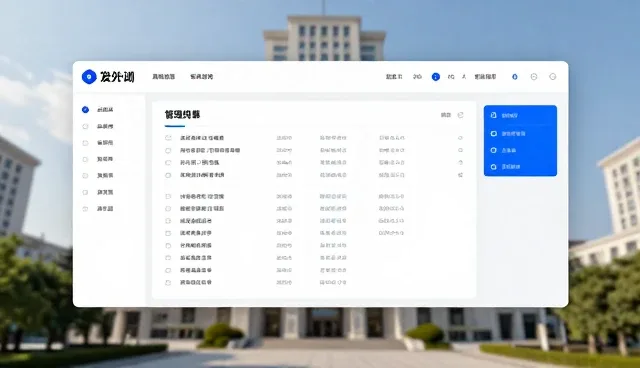Screen dimensions: 640x368
Task: Click the blue hexagon logo icon
Action: [x=89, y=77]
